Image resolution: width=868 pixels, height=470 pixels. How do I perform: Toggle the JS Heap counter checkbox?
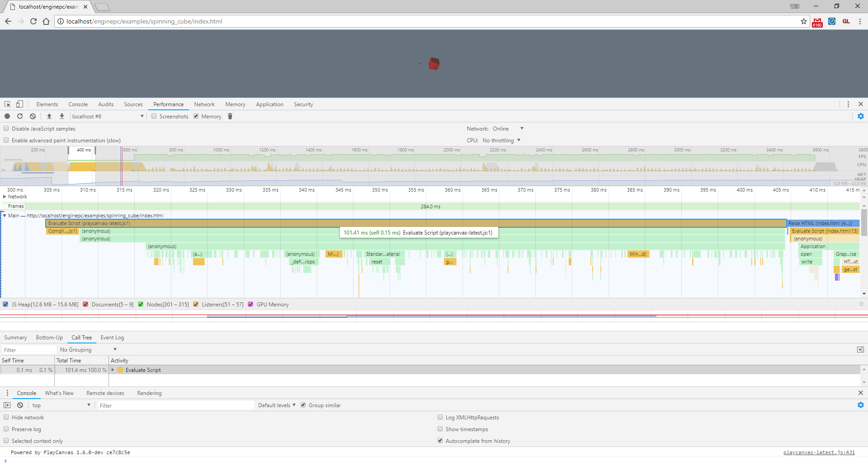click(x=5, y=304)
